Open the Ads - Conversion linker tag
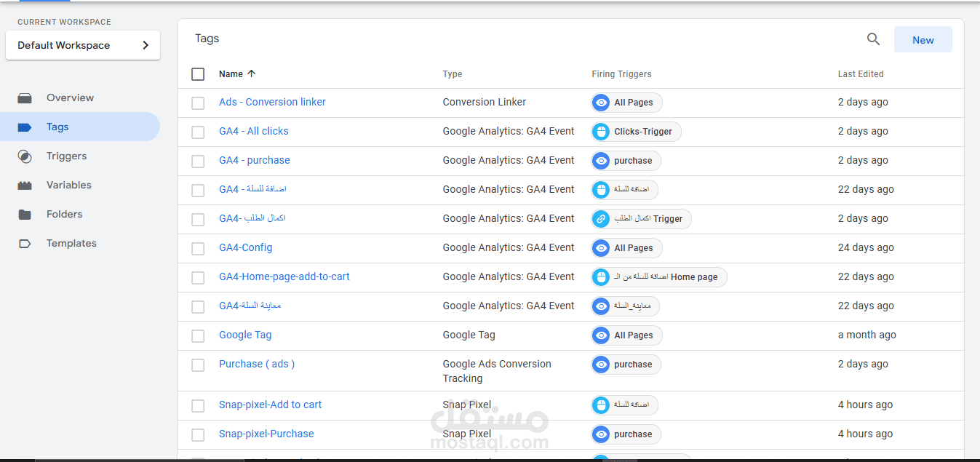The width and height of the screenshot is (980, 462). [x=272, y=102]
